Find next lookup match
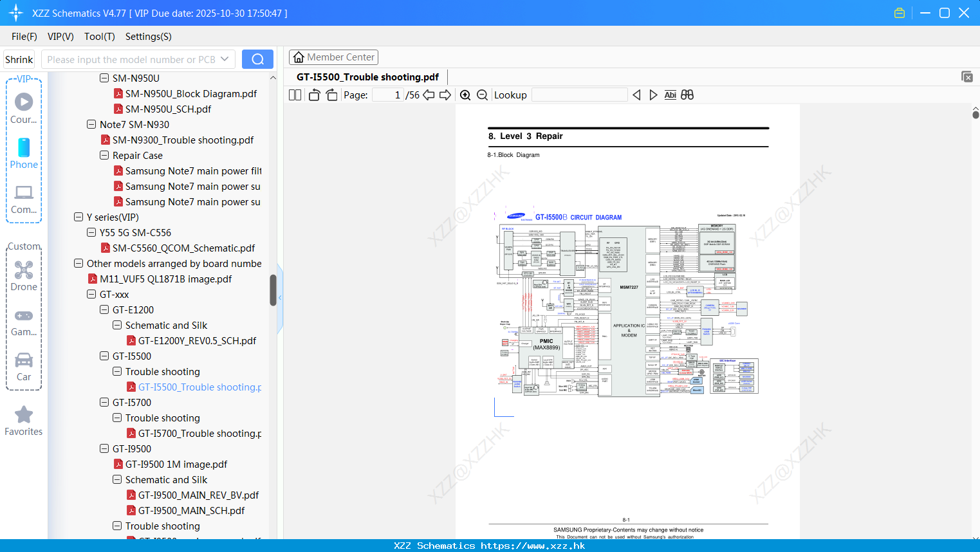Viewport: 980px width, 552px height. coord(653,95)
